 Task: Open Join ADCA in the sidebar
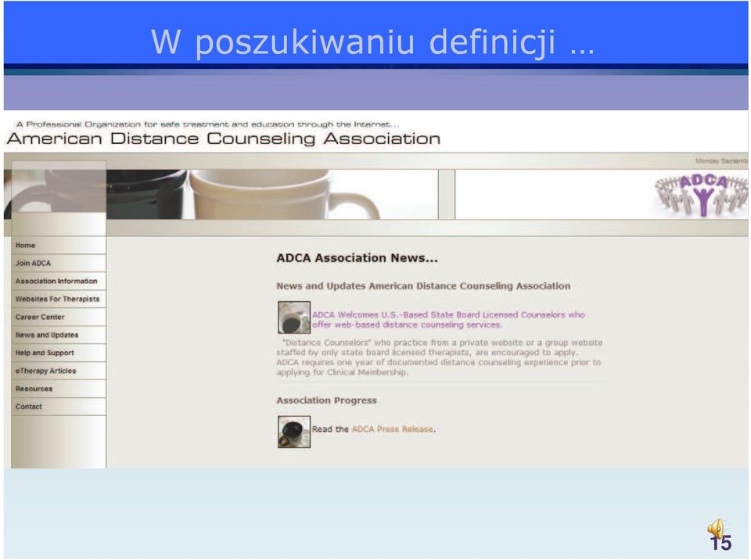59,263
